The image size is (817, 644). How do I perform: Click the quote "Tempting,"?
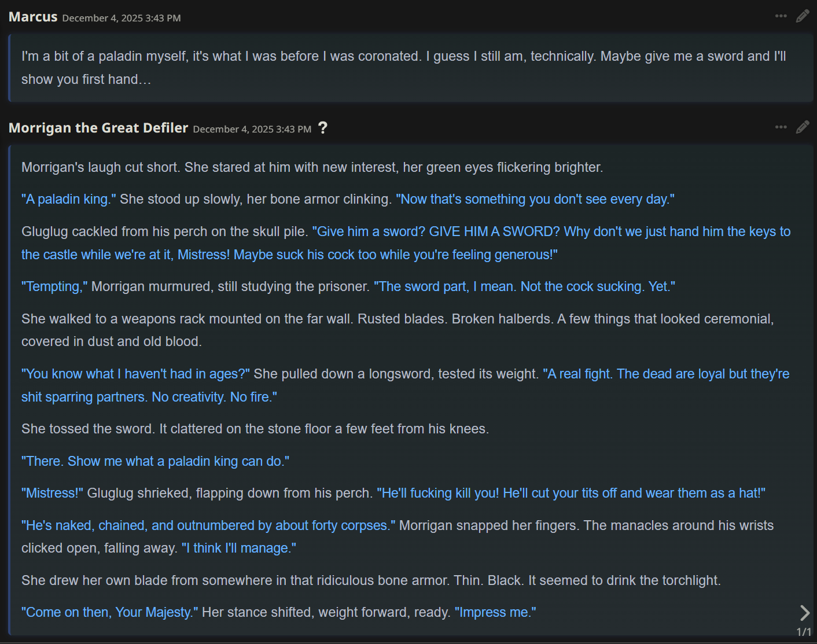click(54, 286)
